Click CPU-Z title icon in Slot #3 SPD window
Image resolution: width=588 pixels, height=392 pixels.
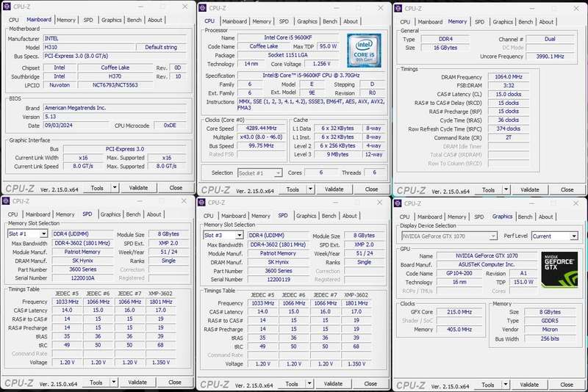pyautogui.click(x=201, y=203)
